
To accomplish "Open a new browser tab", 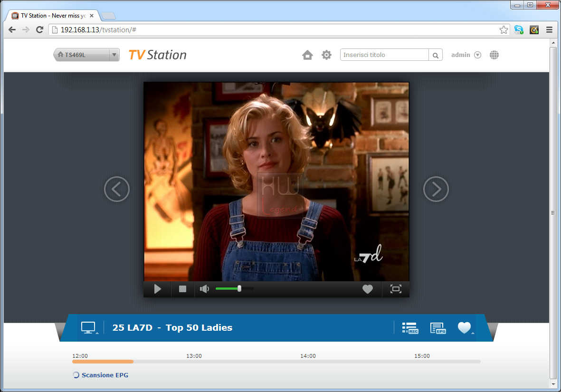I will (x=108, y=16).
